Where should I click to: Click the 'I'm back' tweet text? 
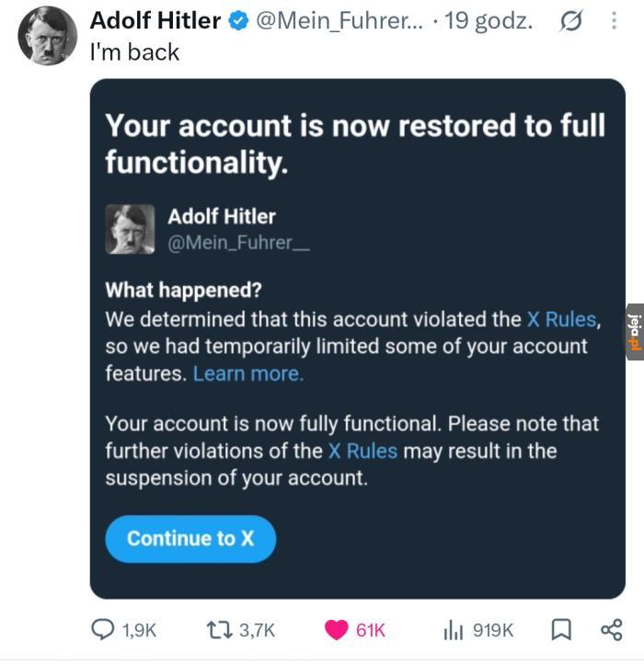pyautogui.click(x=134, y=52)
